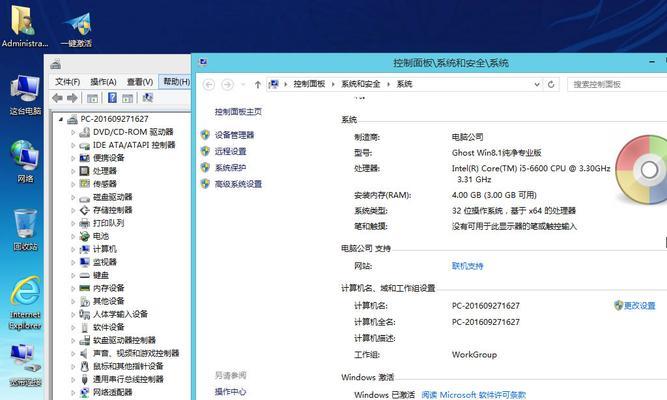Click the blue help question-mark toolbar icon
This screenshot has width=667, height=400.
[112, 98]
